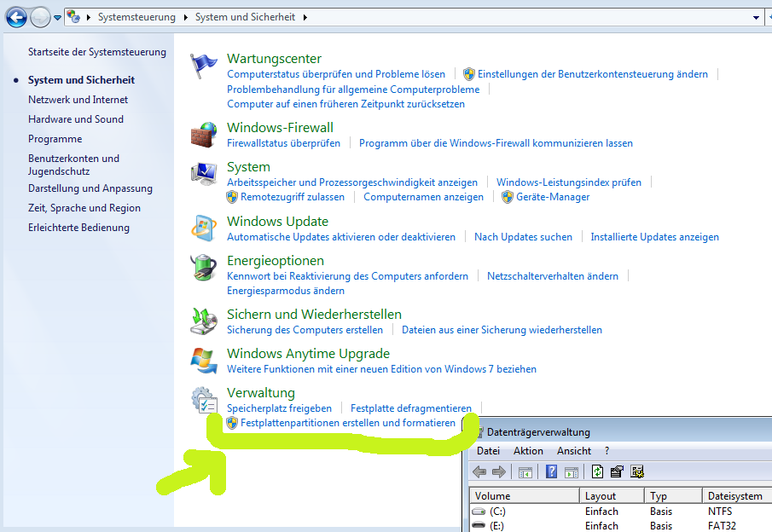The image size is (772, 532).
Task: Toggle the console tree pane toolbar icon
Action: [525, 472]
